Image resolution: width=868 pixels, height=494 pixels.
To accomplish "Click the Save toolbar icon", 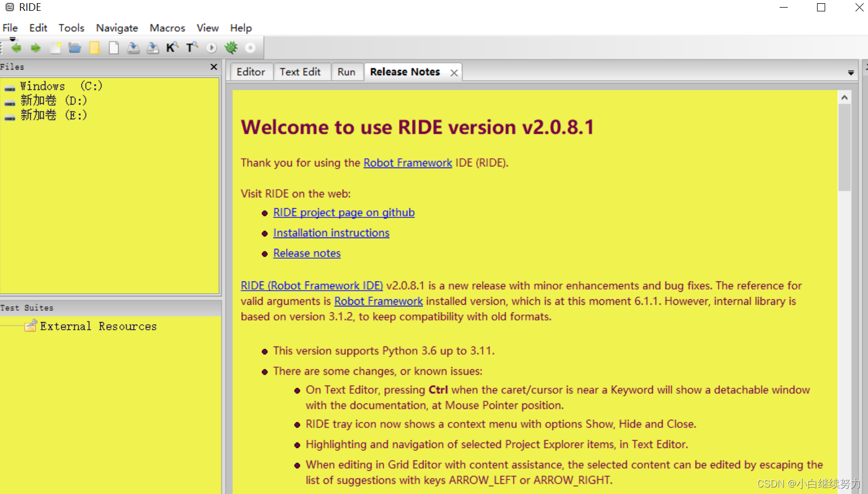I will pos(133,48).
